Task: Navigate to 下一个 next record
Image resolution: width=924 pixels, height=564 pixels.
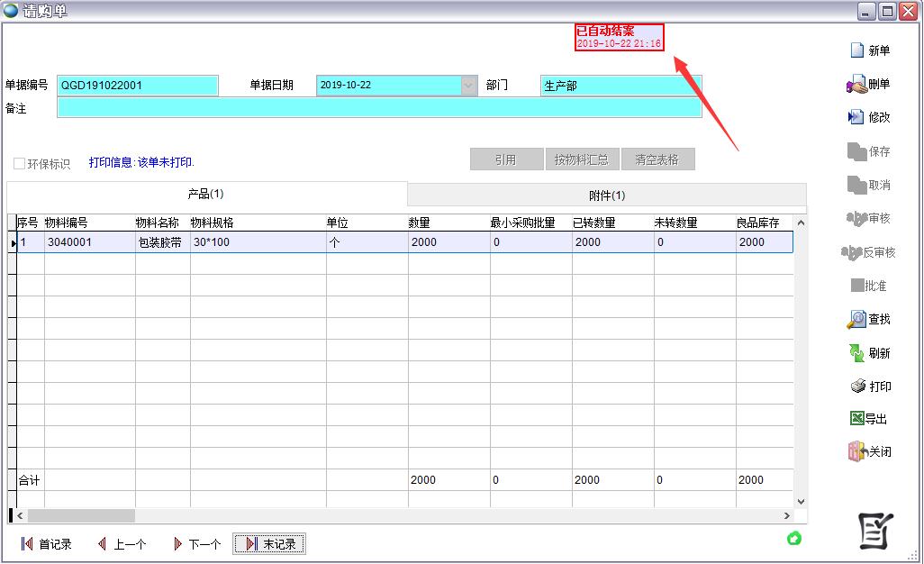Action: point(195,544)
